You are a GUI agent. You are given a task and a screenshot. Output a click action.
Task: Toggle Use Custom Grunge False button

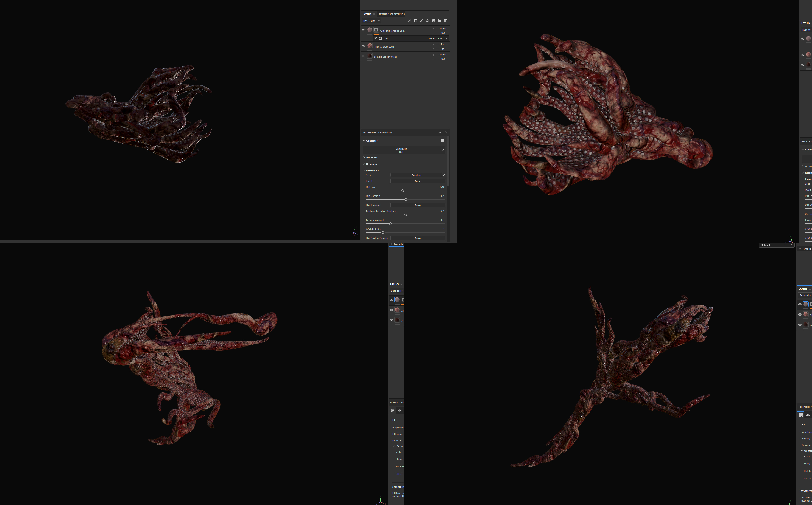click(418, 238)
